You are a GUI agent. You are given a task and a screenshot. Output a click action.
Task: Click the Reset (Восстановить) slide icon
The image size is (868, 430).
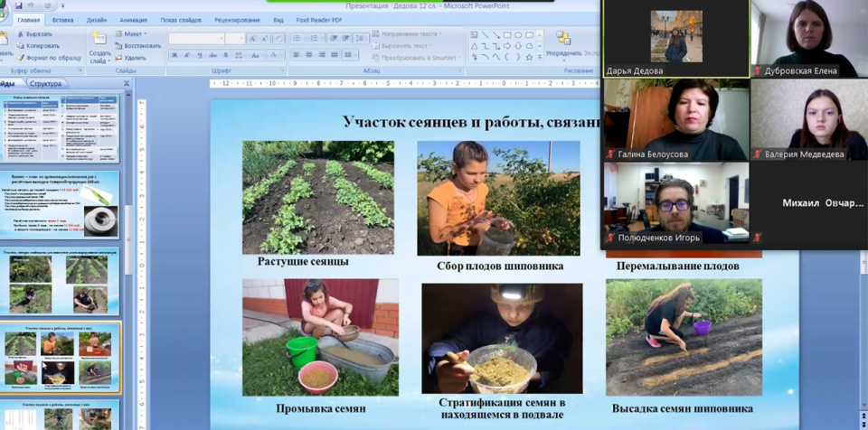118,46
